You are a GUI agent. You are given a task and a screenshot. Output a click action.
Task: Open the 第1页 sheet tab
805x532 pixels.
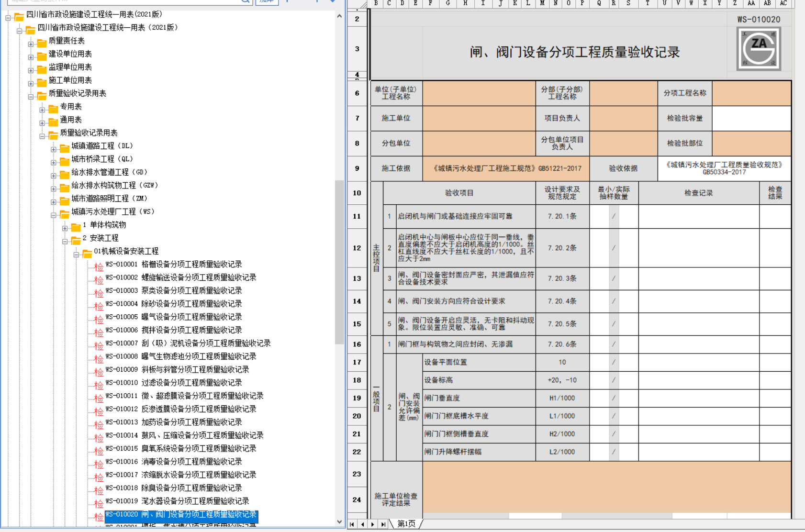click(406, 524)
